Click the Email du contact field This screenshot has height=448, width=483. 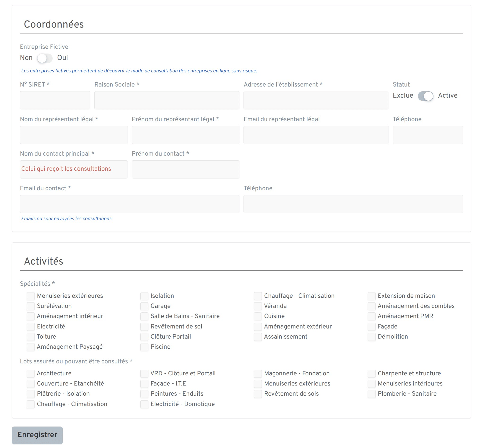point(130,204)
